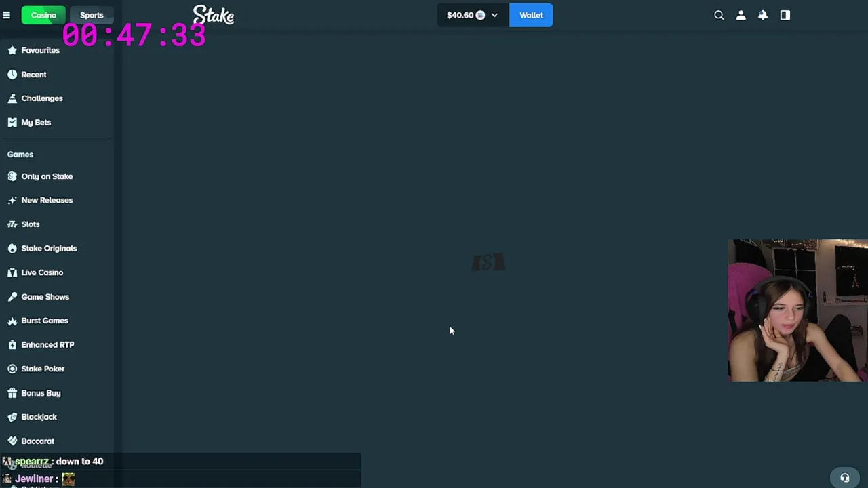Open the search icon
The height and width of the screenshot is (488, 868).
719,15
